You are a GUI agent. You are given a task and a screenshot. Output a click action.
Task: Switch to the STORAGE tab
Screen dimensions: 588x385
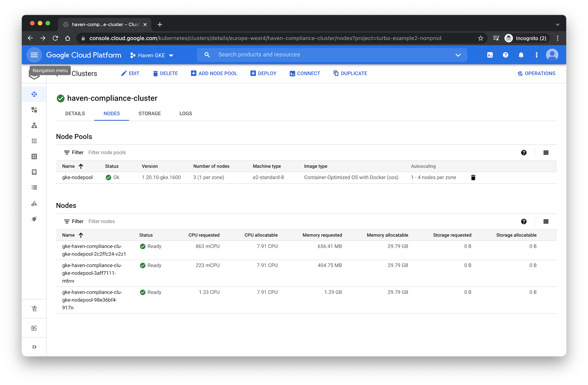[150, 113]
